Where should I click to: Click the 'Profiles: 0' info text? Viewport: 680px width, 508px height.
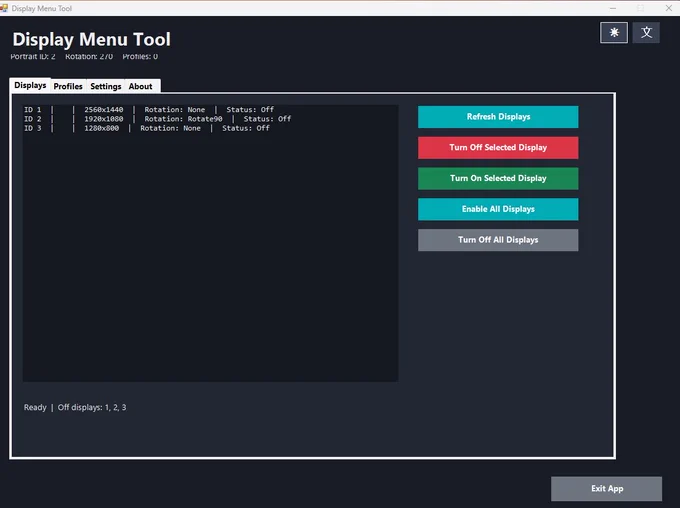(x=140, y=56)
